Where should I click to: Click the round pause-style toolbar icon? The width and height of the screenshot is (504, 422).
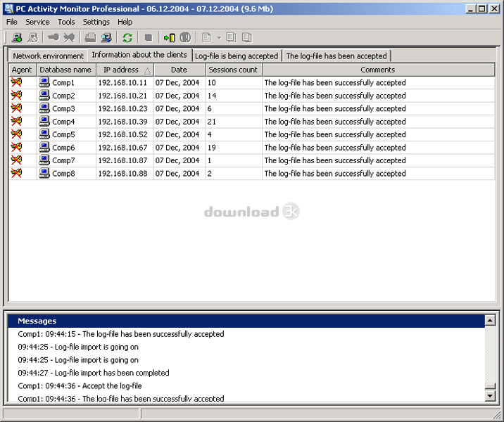[x=185, y=38]
